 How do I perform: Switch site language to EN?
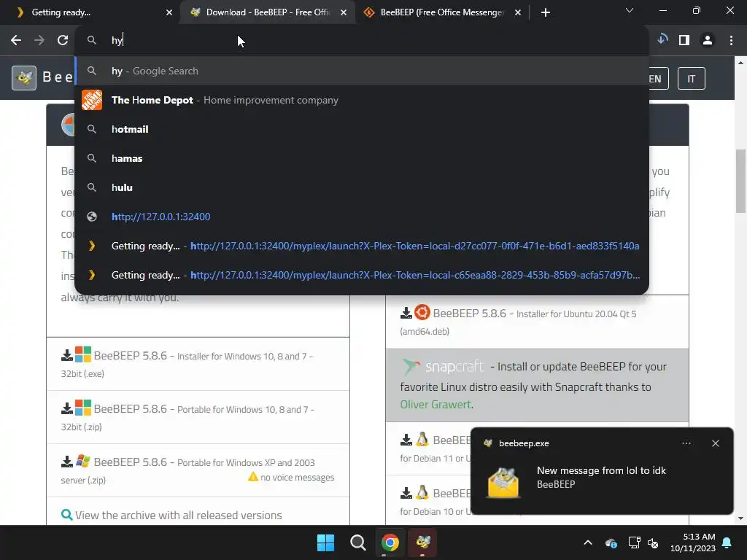click(x=659, y=79)
